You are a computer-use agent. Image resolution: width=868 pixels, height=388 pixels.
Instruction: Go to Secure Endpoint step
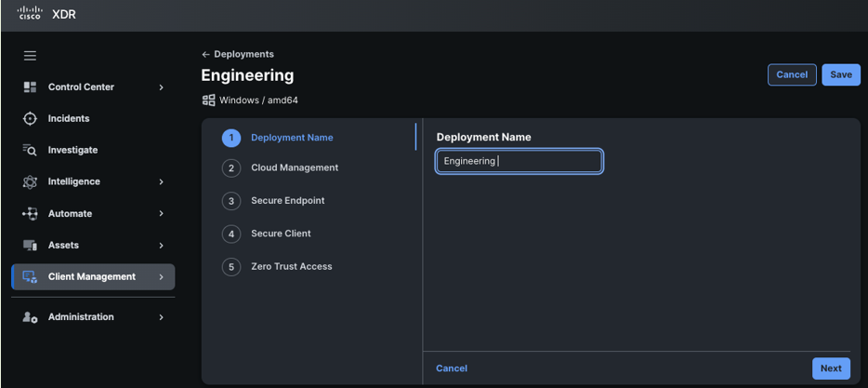(x=288, y=201)
